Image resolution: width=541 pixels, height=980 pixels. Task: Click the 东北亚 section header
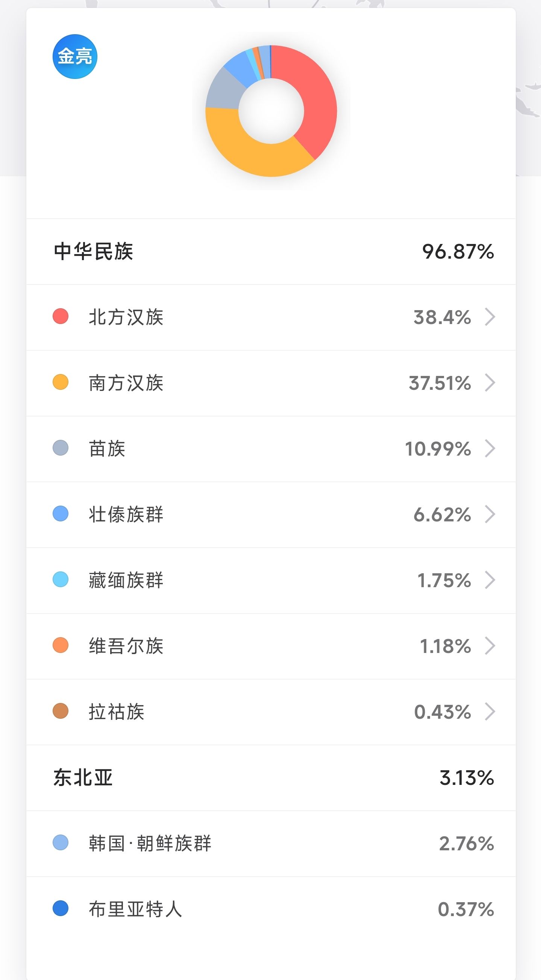pos(83,778)
